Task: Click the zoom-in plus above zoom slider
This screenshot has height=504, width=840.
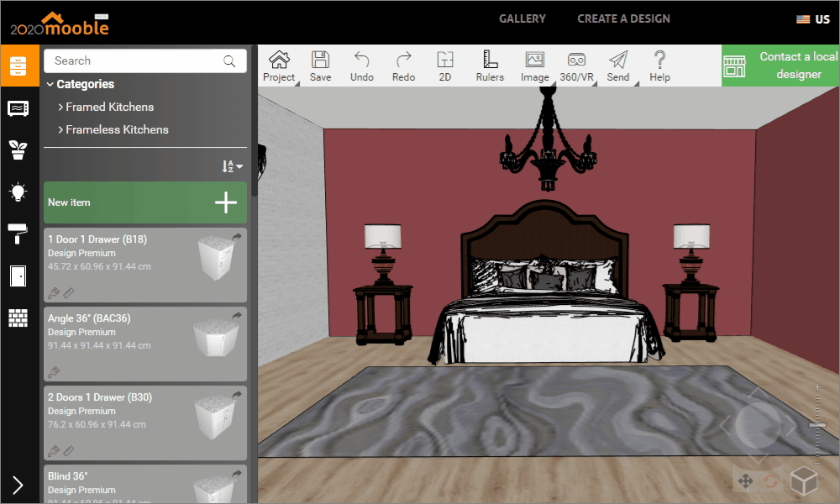Action: pos(817,386)
